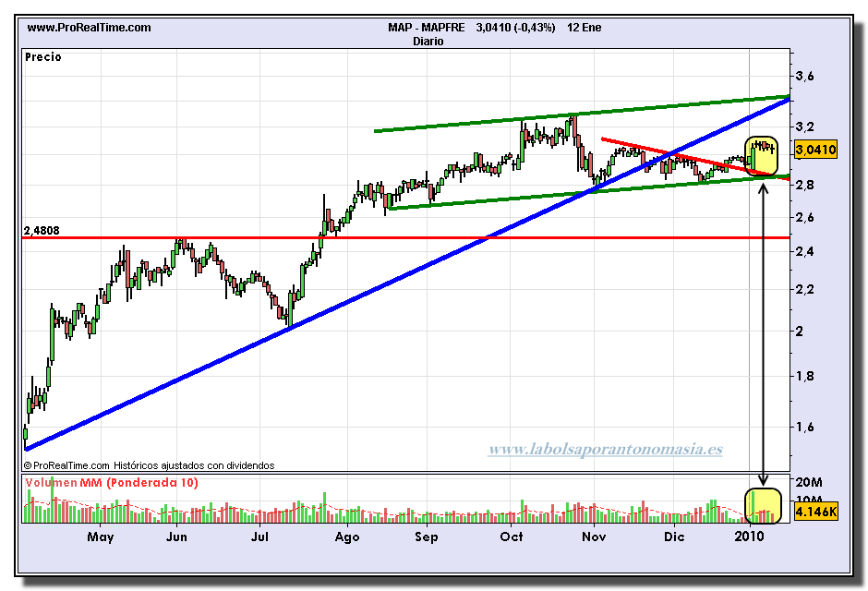Screen dimensions: 868x591
Task: Select the Precio panel label
Action: pos(43,57)
